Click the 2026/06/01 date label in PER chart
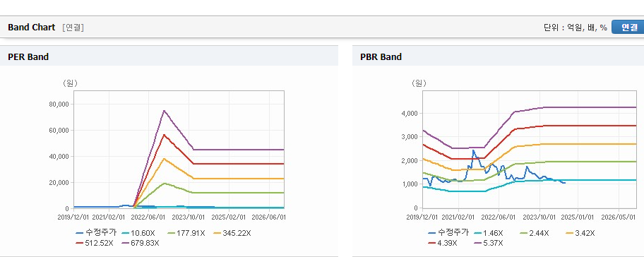Image resolution: width=644 pixels, height=257 pixels. pos(269,217)
